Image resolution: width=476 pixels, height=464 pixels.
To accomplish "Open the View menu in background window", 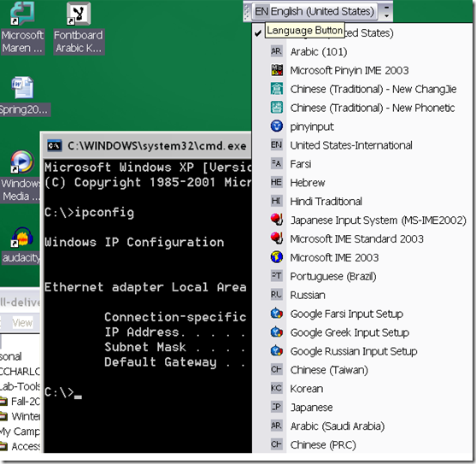I will pyautogui.click(x=22, y=323).
